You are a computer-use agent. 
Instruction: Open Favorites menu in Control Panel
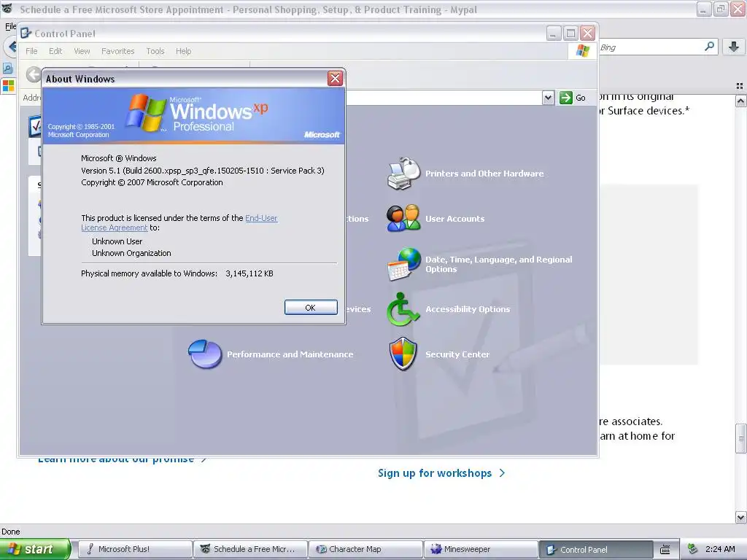(x=117, y=51)
